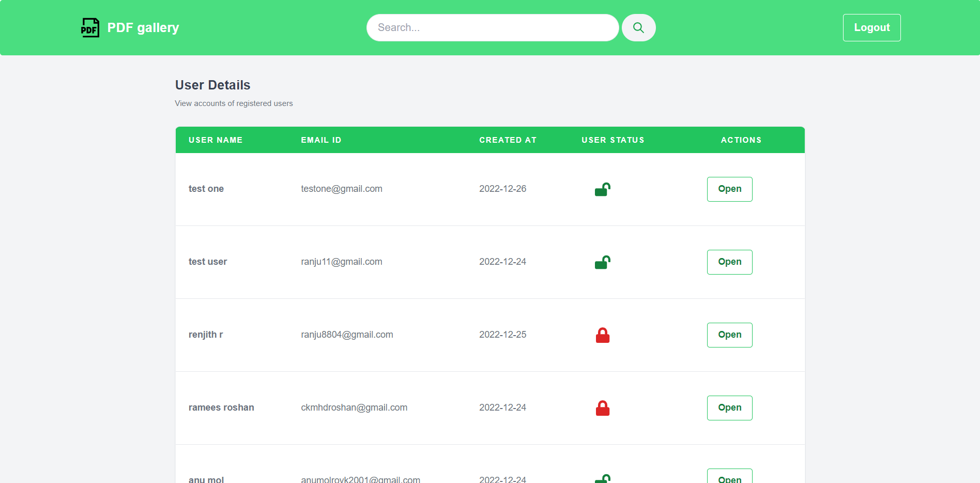Screen dimensions: 980x483
Task: Click the PDF gallery title link
Action: click(x=143, y=28)
